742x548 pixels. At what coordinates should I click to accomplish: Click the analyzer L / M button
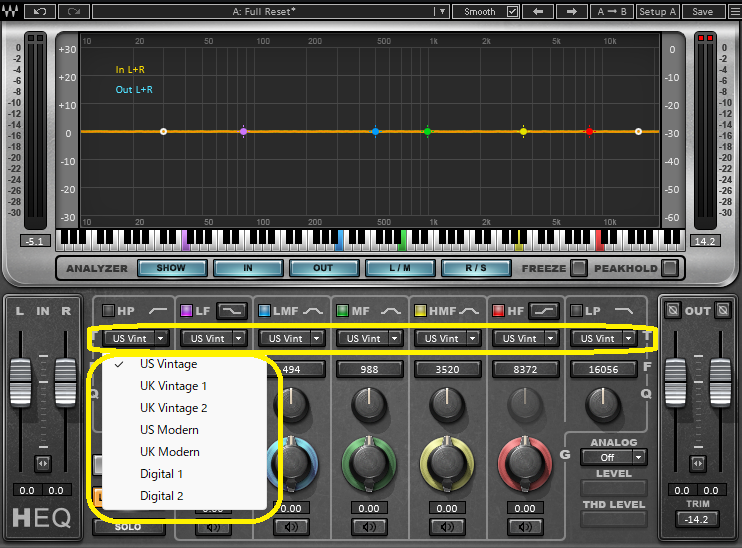(399, 268)
